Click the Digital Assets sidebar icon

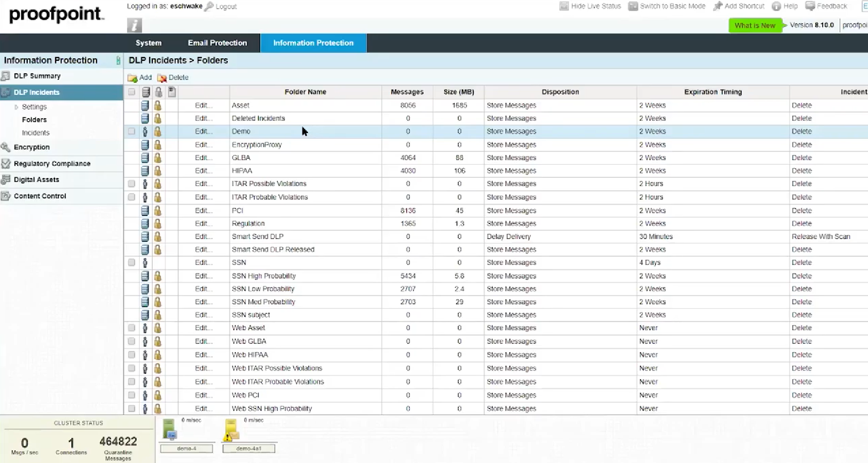[x=6, y=180]
